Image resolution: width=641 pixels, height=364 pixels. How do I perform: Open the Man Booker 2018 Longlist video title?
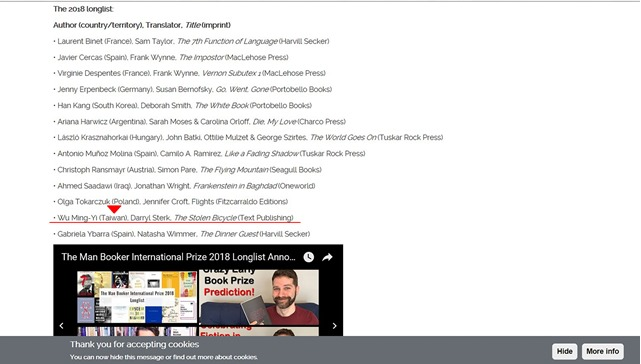(x=178, y=257)
